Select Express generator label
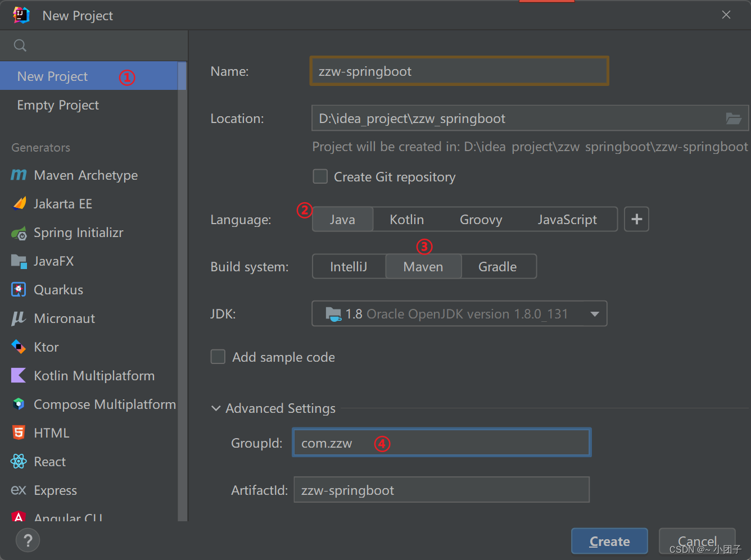 point(56,490)
